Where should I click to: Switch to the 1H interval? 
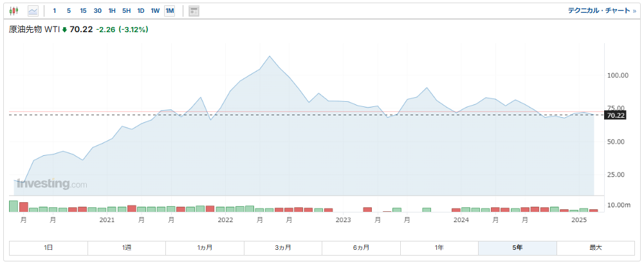[112, 11]
